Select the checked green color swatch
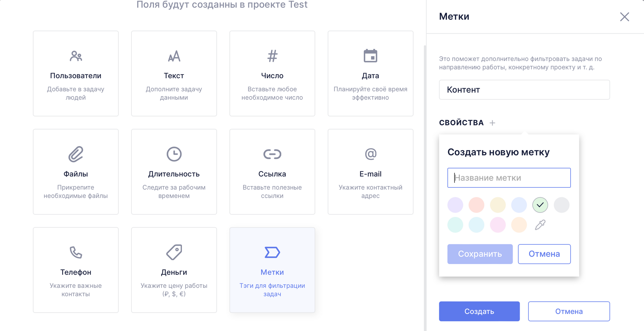The width and height of the screenshot is (644, 331). click(540, 205)
